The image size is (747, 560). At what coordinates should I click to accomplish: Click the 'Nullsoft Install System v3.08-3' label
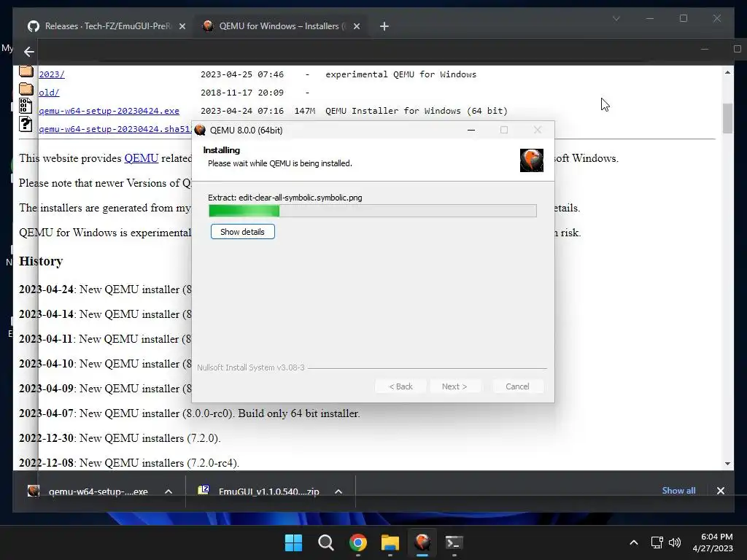251,367
